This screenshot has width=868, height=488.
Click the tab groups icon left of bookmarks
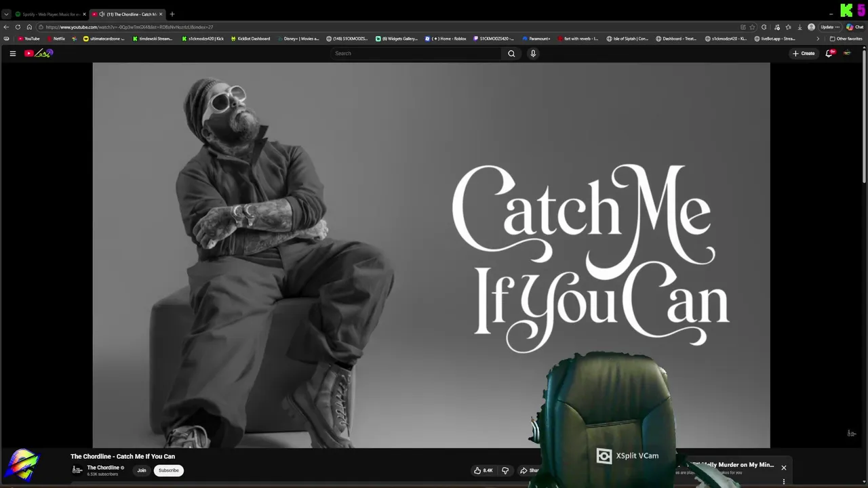pos(7,39)
